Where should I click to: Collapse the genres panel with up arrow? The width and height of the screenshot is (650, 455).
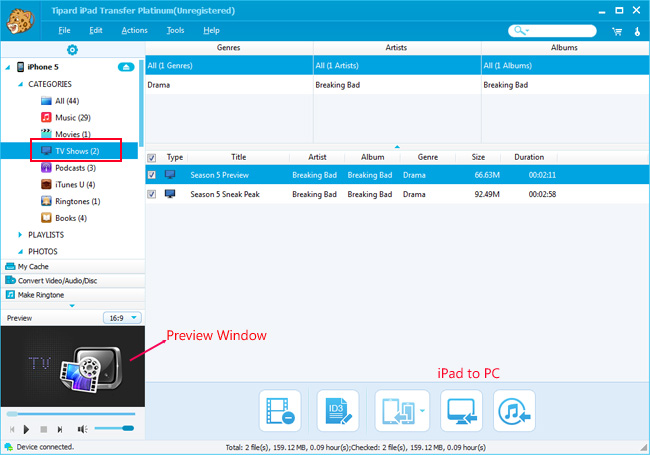[x=397, y=147]
